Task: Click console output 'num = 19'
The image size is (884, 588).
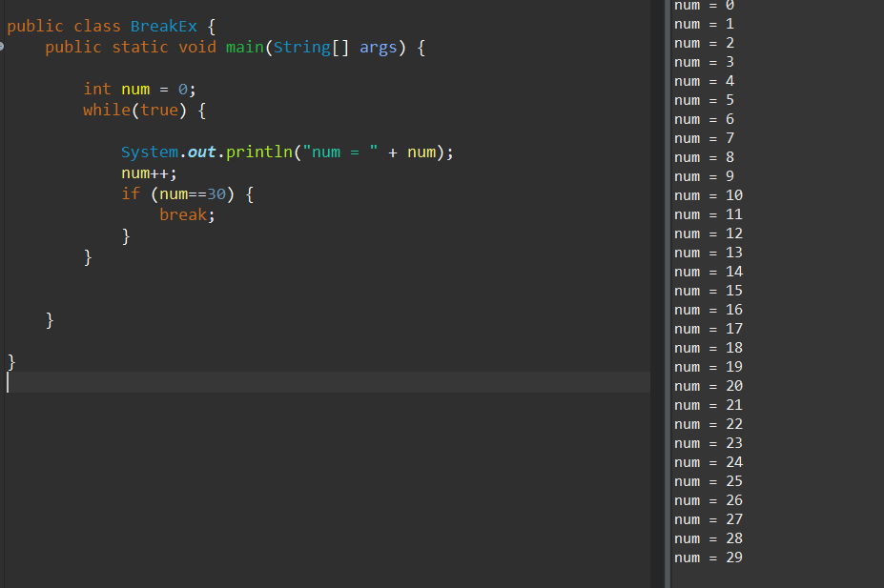Action: tap(709, 367)
